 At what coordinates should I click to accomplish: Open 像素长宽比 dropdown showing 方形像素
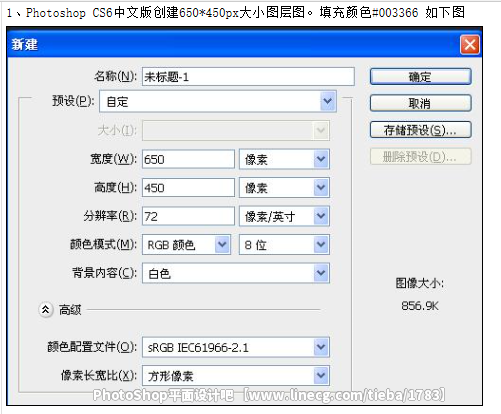click(x=236, y=376)
